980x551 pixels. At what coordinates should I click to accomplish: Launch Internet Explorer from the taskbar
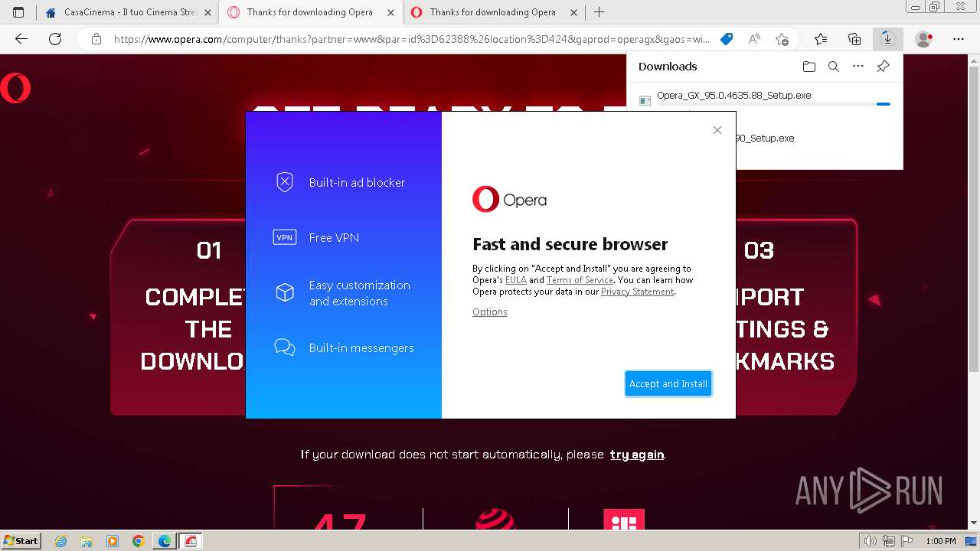[61, 541]
